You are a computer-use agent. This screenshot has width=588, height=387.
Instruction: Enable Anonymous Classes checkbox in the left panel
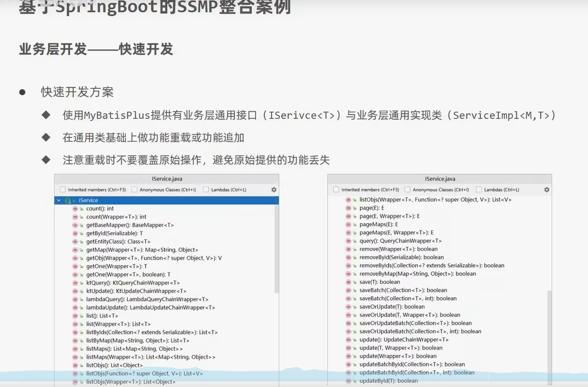134,190
